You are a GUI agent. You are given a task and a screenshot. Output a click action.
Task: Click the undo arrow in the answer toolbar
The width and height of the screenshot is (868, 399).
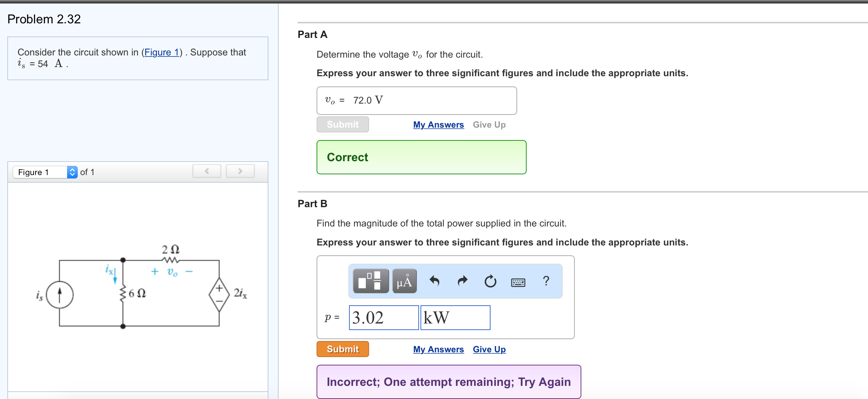[x=434, y=281]
